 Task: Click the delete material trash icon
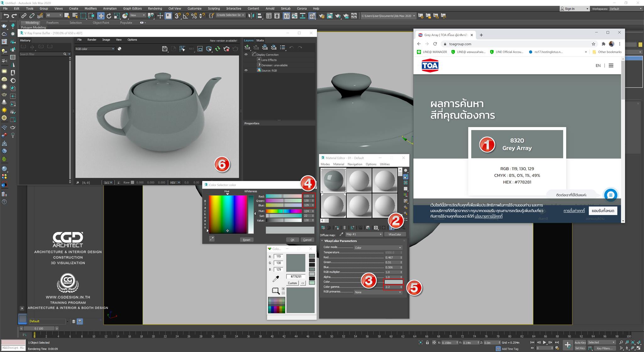click(344, 228)
